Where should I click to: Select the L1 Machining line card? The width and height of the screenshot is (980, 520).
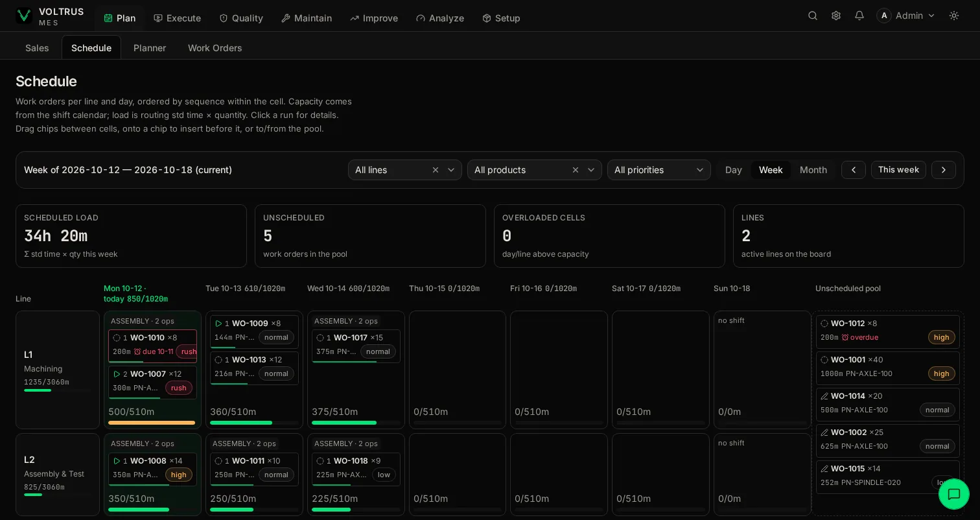[x=58, y=370]
